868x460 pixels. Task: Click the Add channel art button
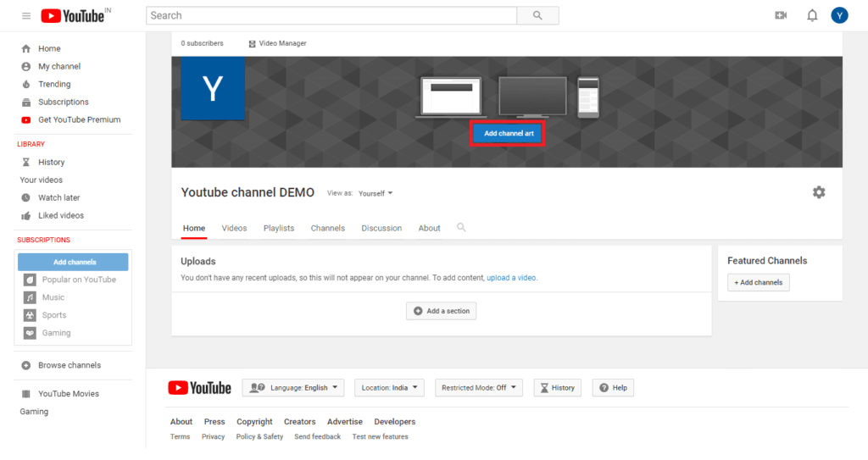pyautogui.click(x=509, y=133)
